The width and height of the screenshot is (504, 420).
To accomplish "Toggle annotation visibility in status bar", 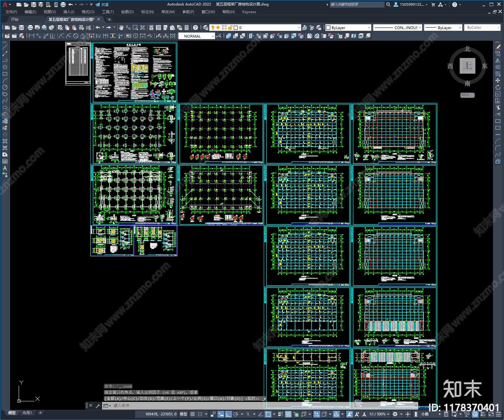I will pyautogui.click(x=349, y=414).
